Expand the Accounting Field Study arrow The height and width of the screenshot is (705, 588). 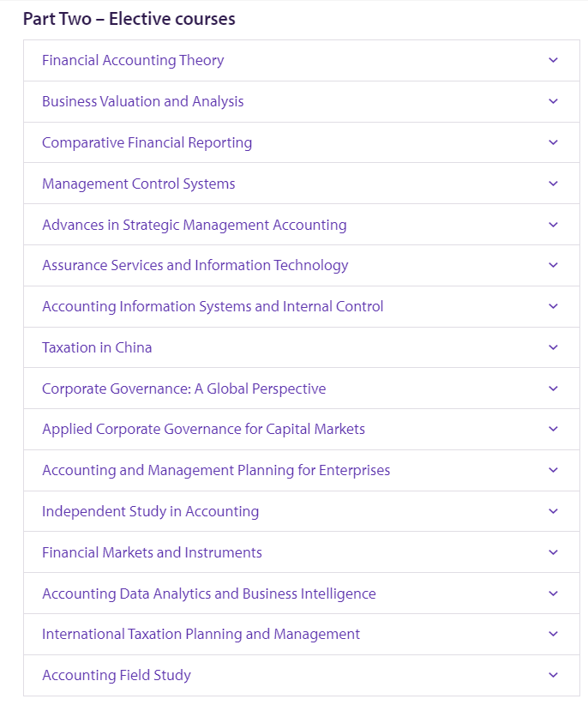[554, 675]
